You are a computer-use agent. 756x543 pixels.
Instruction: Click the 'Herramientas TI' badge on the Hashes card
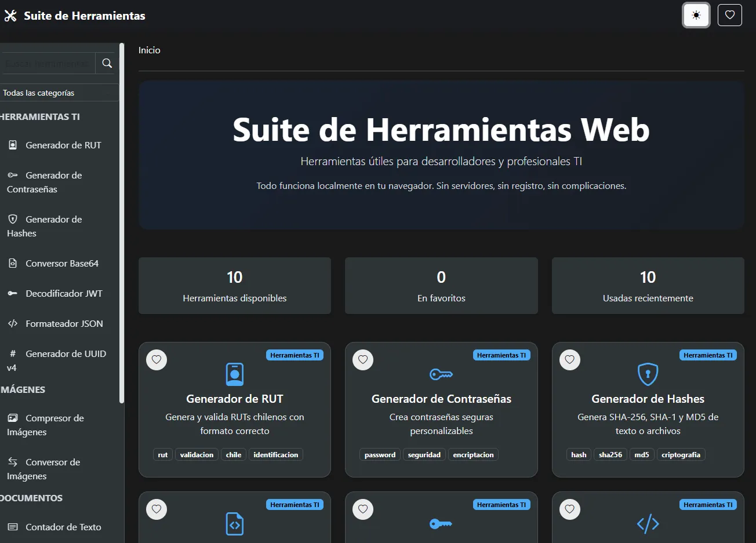708,355
